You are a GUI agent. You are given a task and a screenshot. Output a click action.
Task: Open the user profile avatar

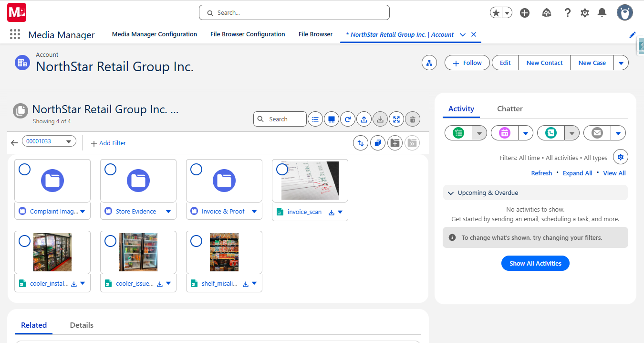point(625,13)
